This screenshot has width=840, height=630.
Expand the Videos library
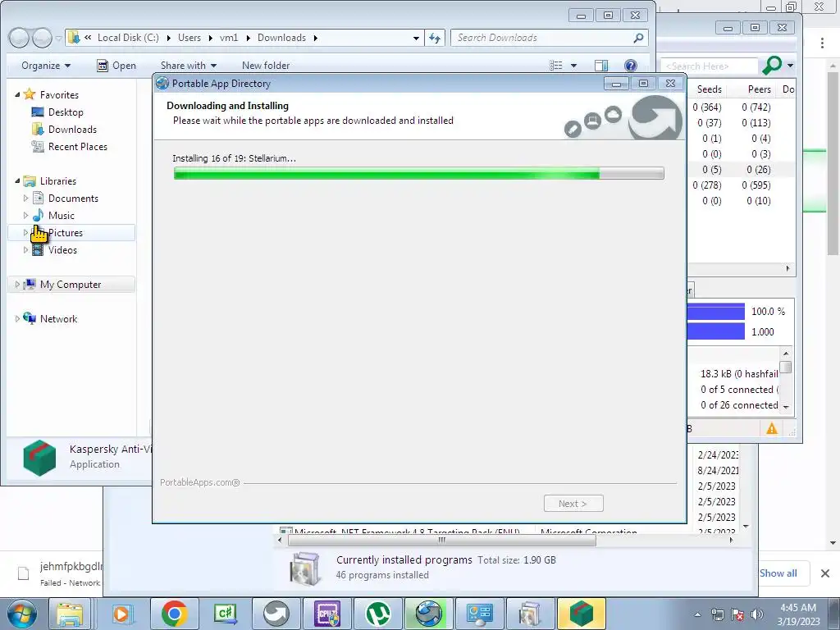pos(25,249)
